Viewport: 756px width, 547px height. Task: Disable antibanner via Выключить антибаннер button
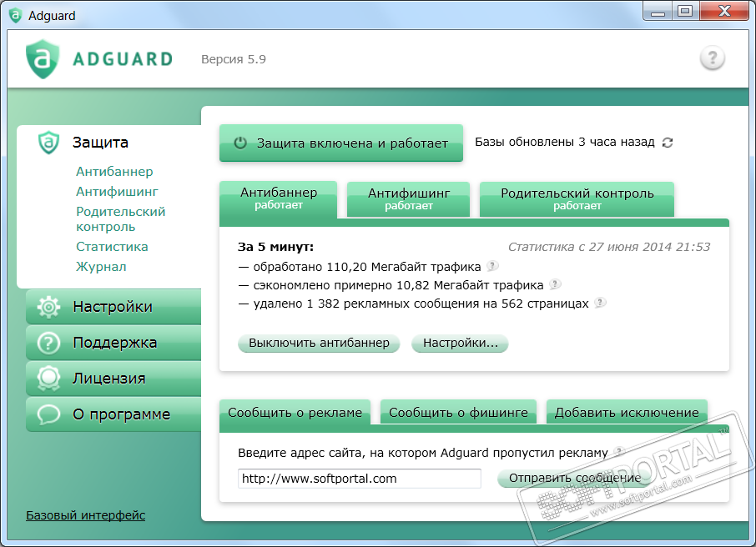click(x=319, y=344)
